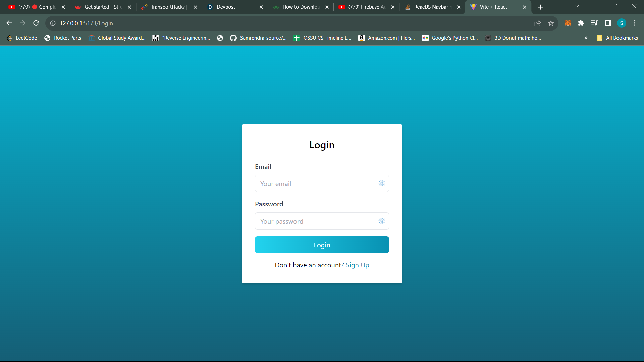Open the Sign Up link
Image resolution: width=644 pixels, height=362 pixels.
coord(357,265)
